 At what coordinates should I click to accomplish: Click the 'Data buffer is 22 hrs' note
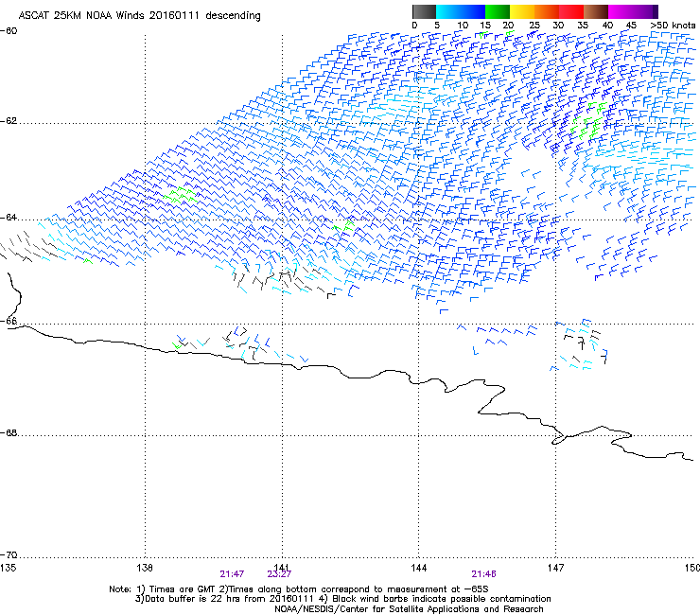pyautogui.click(x=343, y=599)
